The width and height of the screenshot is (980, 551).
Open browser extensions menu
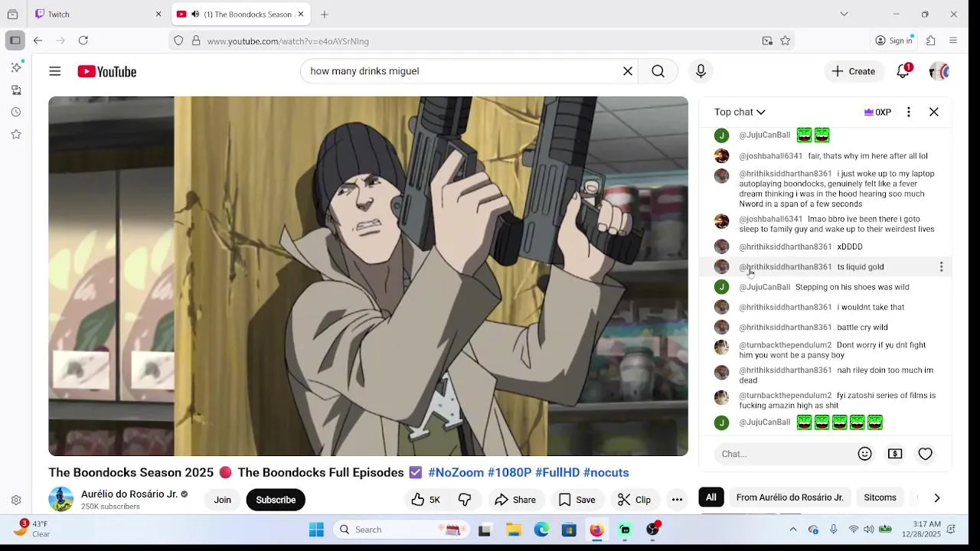tap(931, 41)
